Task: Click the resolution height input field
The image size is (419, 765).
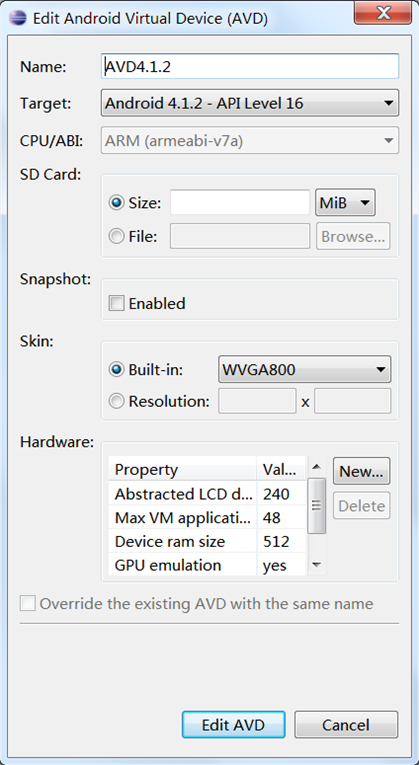Action: (353, 401)
